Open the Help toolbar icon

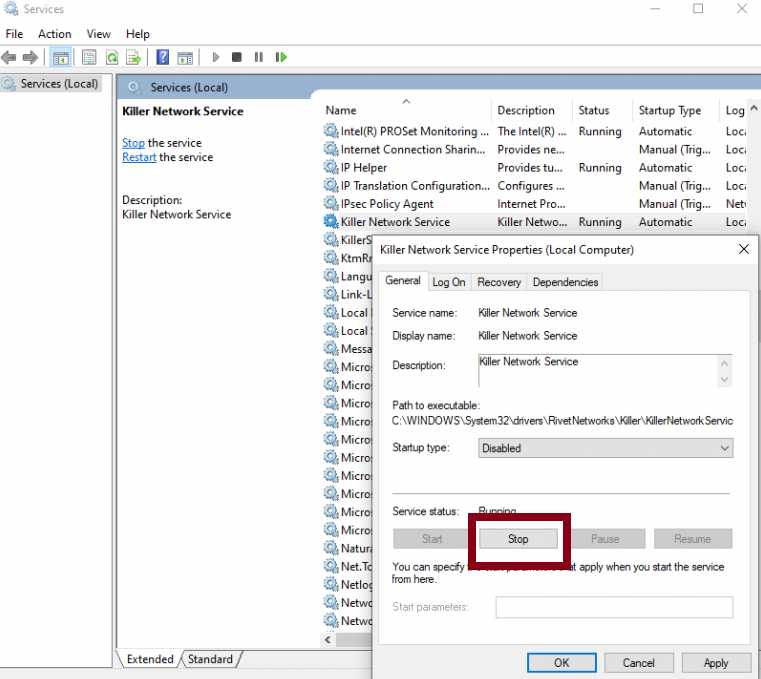163,57
